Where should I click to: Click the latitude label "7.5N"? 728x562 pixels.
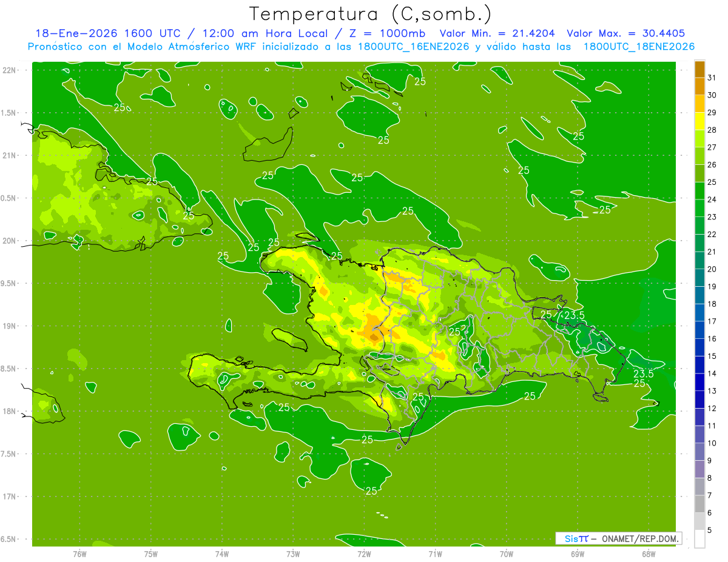click(9, 454)
